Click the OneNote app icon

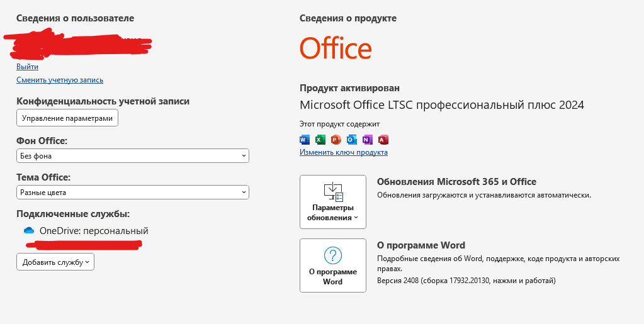(367, 140)
